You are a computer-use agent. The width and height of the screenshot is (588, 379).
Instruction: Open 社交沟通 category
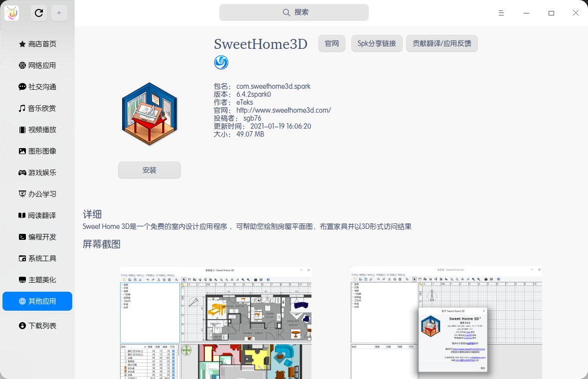37,87
